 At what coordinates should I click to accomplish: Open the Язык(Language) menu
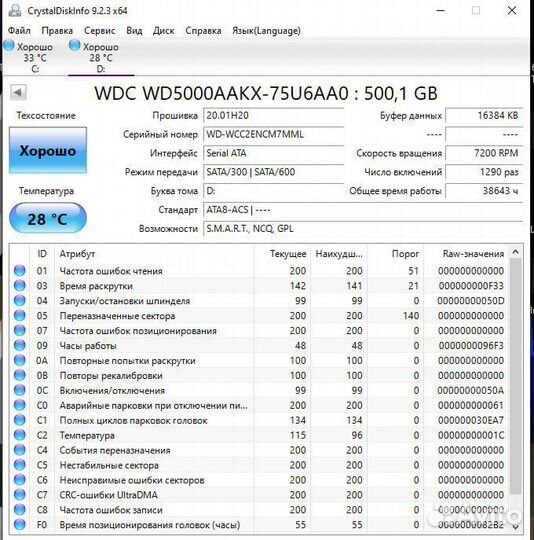tap(266, 31)
